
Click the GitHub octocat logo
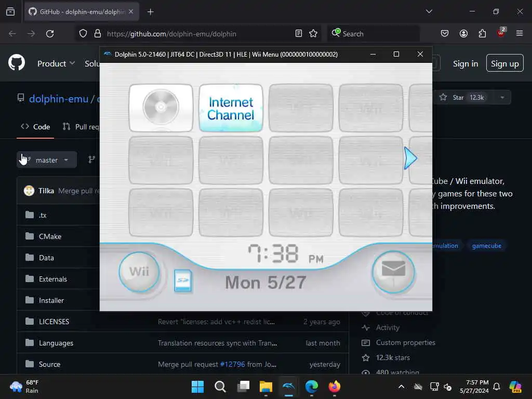17,63
